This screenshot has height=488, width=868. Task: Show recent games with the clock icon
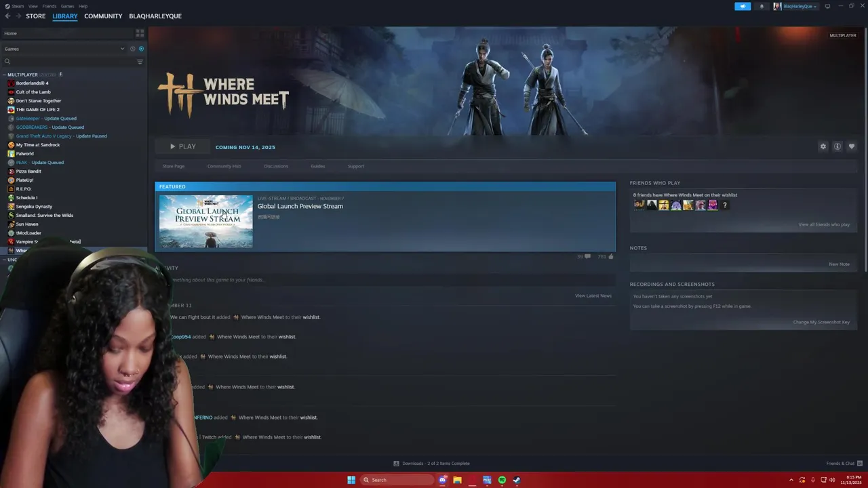pos(132,49)
